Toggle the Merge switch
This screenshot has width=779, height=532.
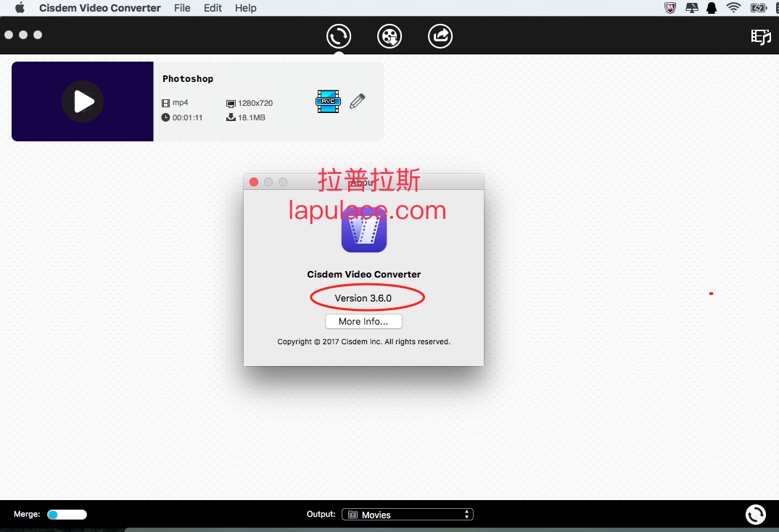[x=67, y=515]
